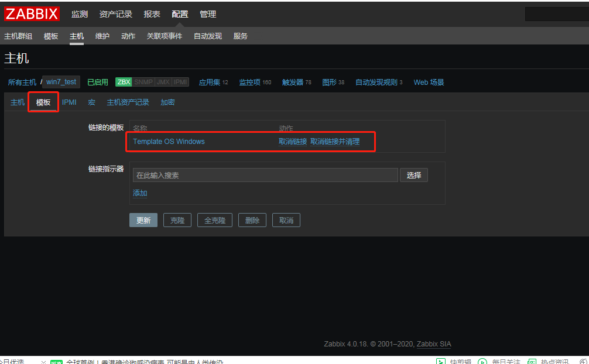Click the 已启用 status link
This screenshot has width=589, height=364.
(x=98, y=83)
